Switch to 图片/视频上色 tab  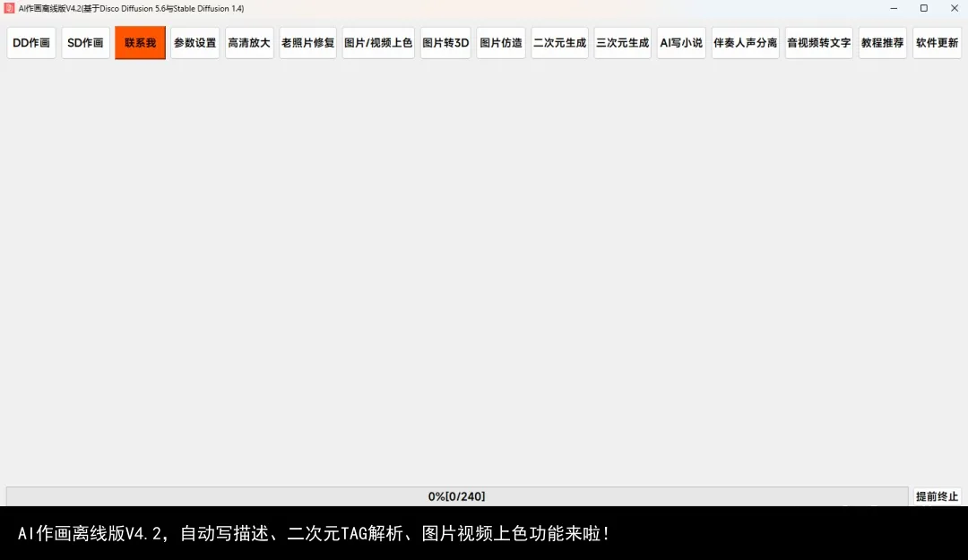pos(378,43)
